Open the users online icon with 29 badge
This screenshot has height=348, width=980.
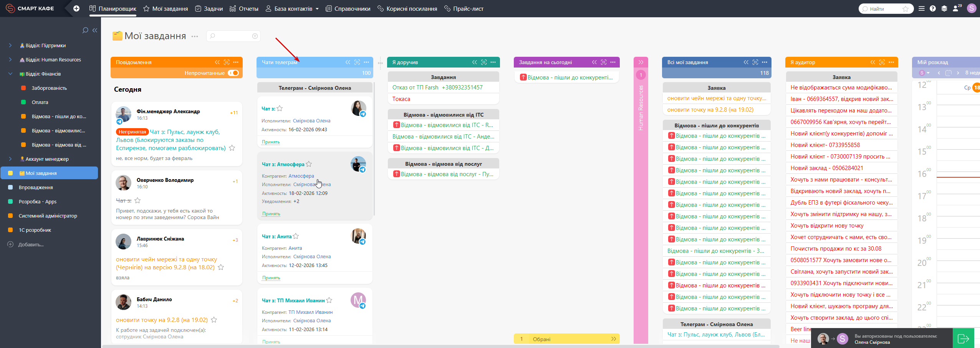[x=956, y=8]
